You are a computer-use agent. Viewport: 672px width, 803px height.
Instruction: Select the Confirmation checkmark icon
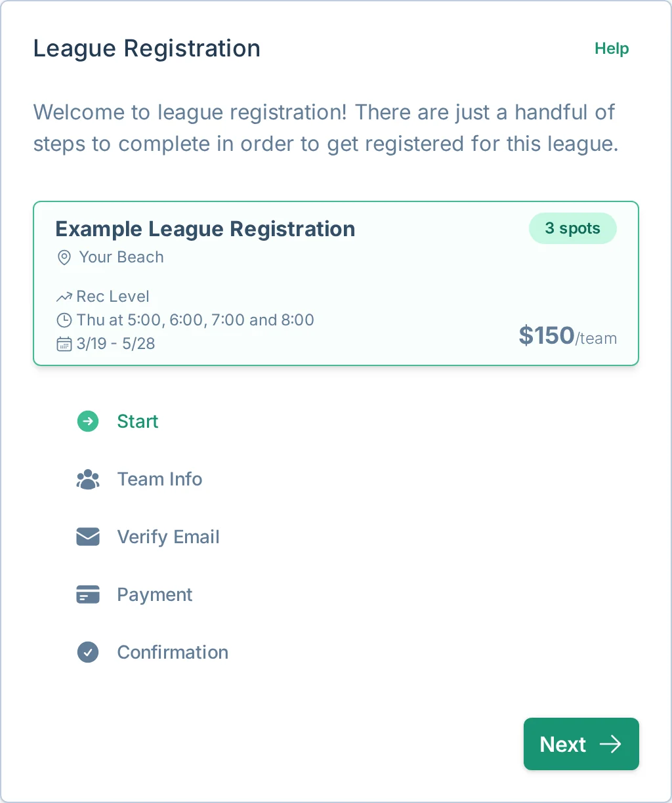tap(87, 652)
